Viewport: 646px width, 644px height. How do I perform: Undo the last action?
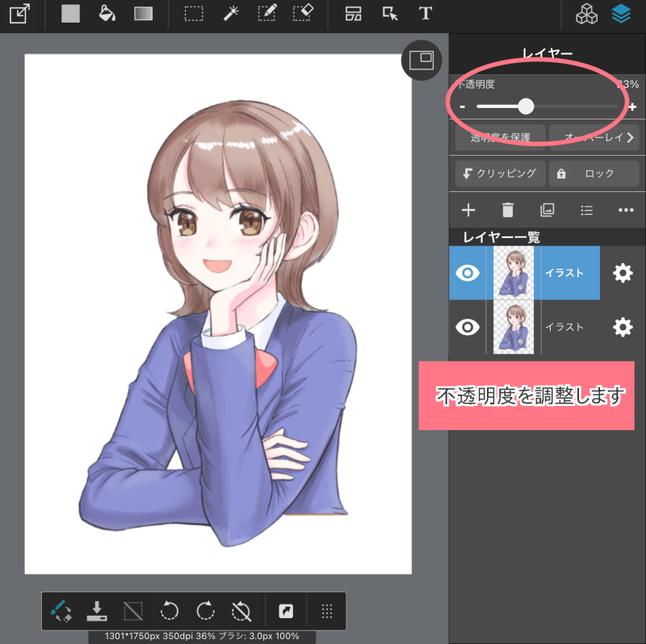[x=170, y=611]
